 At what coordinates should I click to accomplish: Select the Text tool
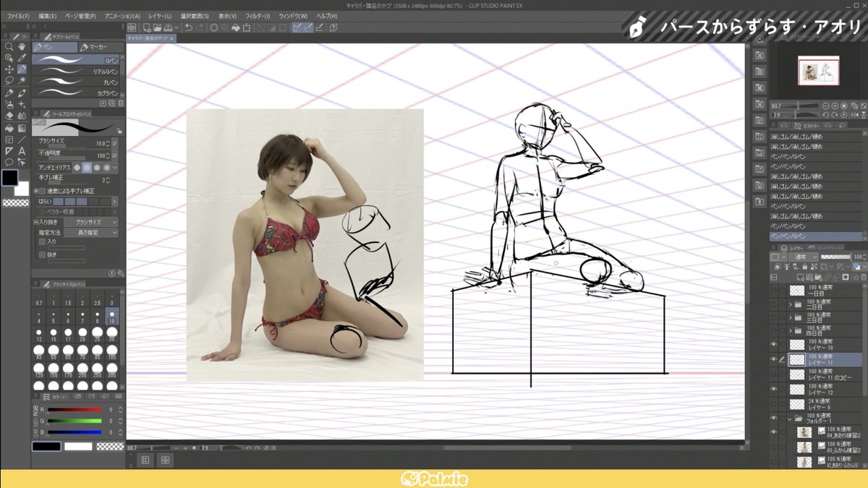(x=22, y=151)
